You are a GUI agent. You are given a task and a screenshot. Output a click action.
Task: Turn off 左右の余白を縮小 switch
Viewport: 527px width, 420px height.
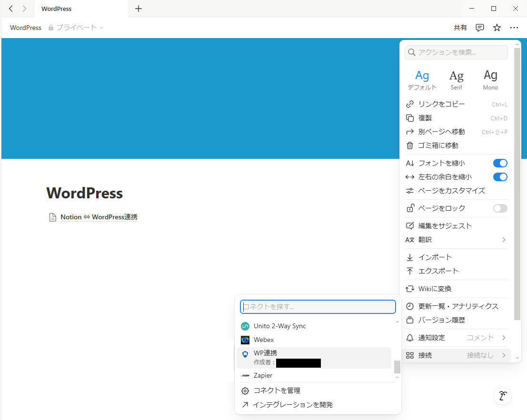click(500, 177)
